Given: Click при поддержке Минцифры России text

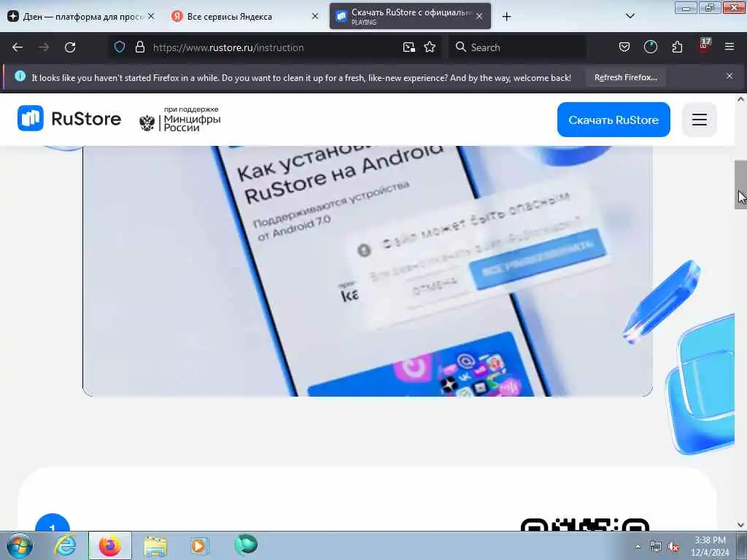Looking at the screenshot, I should (192, 119).
